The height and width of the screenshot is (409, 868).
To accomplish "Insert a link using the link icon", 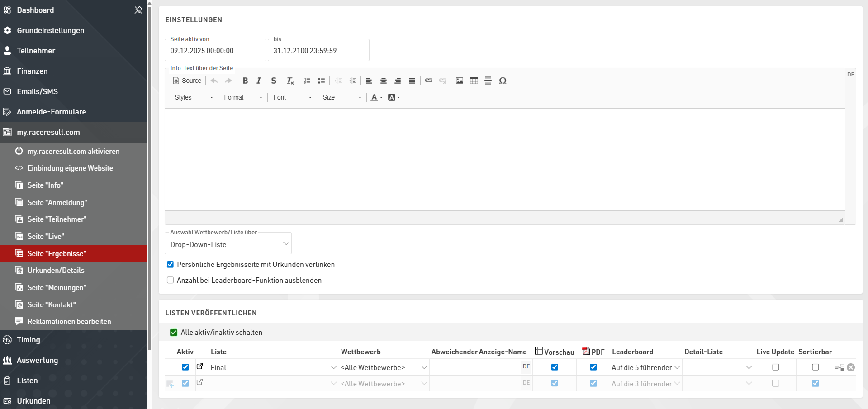I will tap(428, 81).
